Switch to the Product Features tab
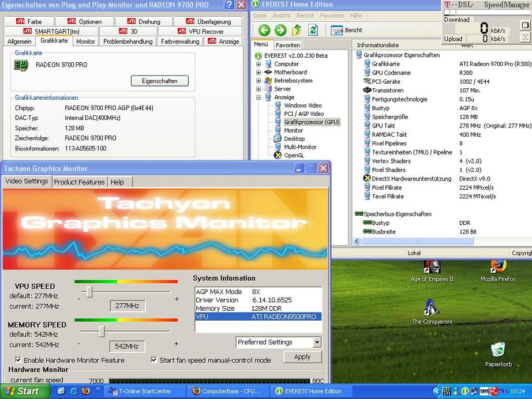The image size is (532, 399). click(x=80, y=182)
